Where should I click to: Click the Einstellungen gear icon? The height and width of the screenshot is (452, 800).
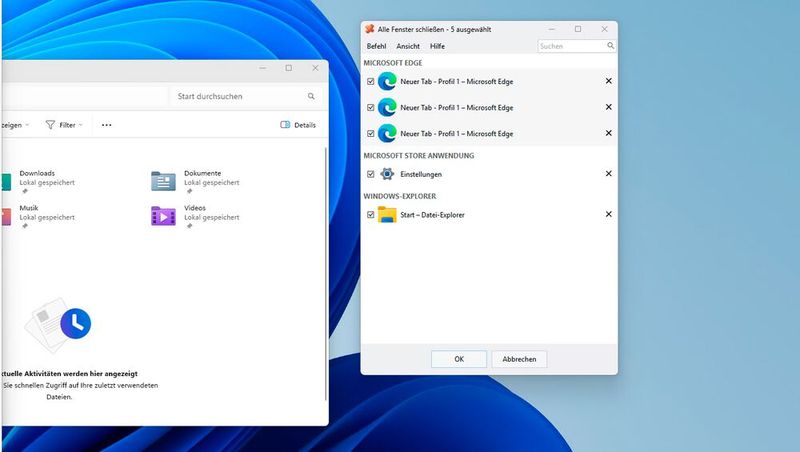(387, 174)
